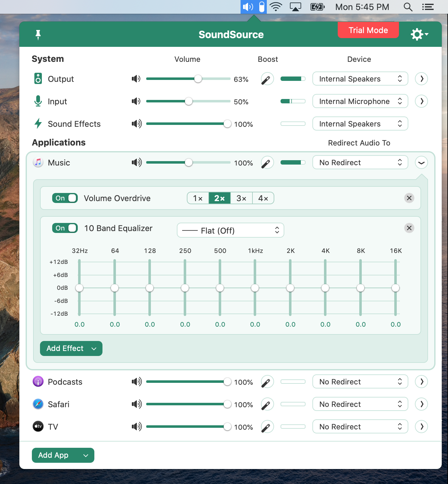Remove the 10 Band Equalizer effect
The height and width of the screenshot is (484, 448).
(x=409, y=228)
